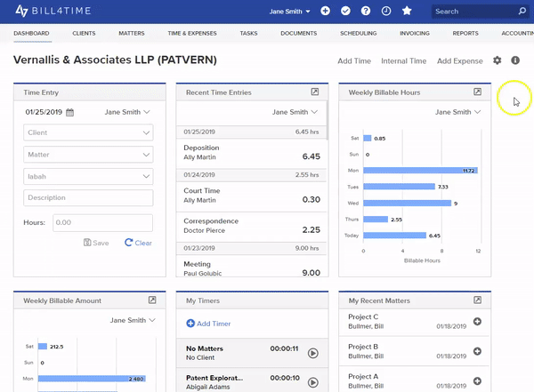Start the No Matters timer play button
Viewport: 534px width, 392px height.
pos(313,353)
